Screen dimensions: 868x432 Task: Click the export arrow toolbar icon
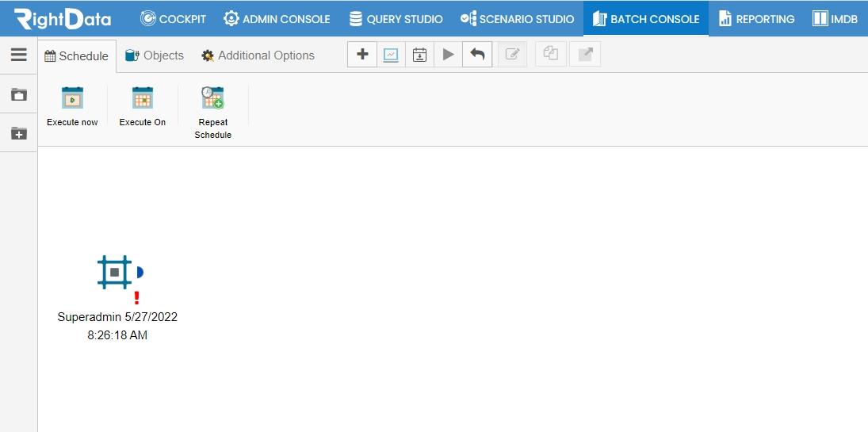click(x=585, y=54)
